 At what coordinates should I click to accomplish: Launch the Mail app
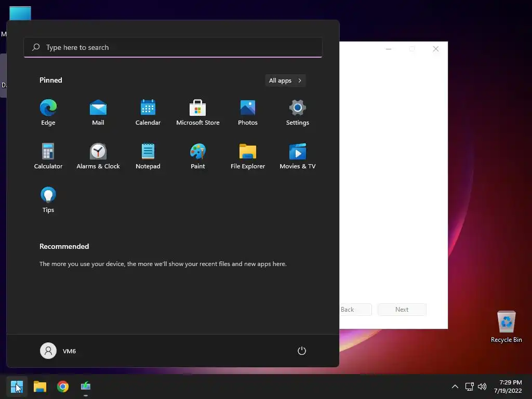pyautogui.click(x=98, y=113)
